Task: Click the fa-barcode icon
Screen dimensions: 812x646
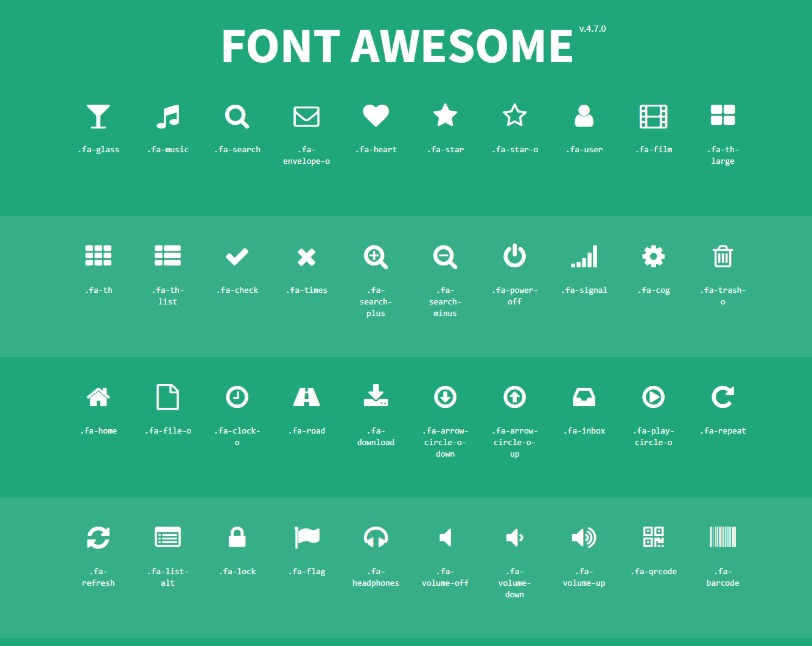Action: click(x=723, y=536)
